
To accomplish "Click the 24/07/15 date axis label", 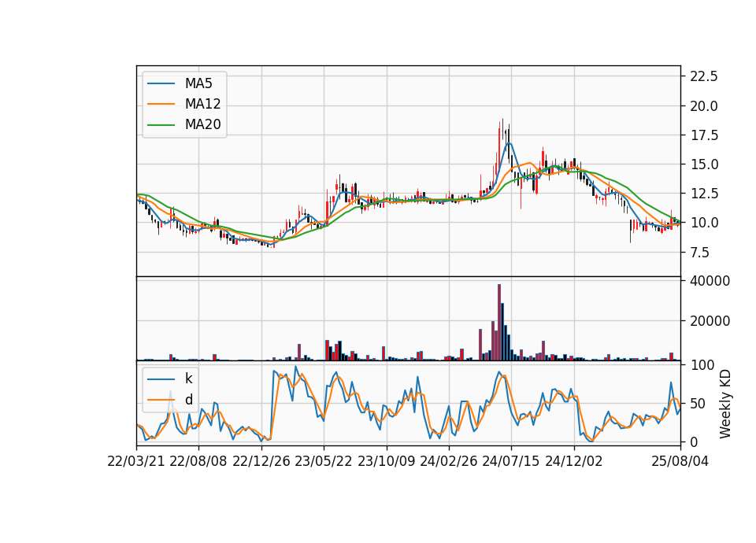I will pyautogui.click(x=511, y=461).
